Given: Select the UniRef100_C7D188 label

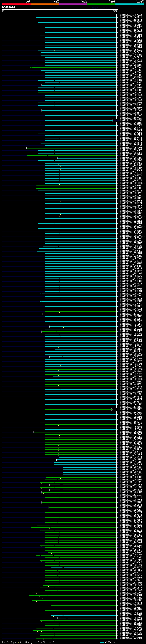Looking at the screenshot, I should point(131,502).
